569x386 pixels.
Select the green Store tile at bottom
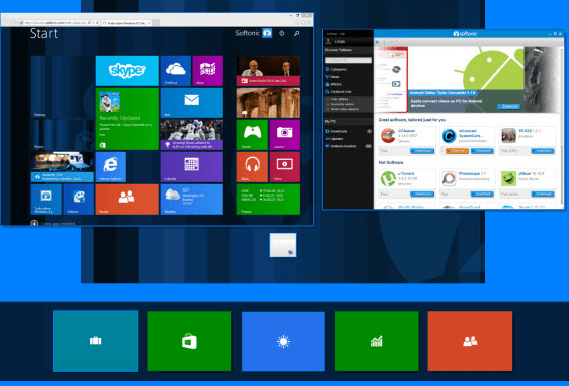tap(189, 341)
